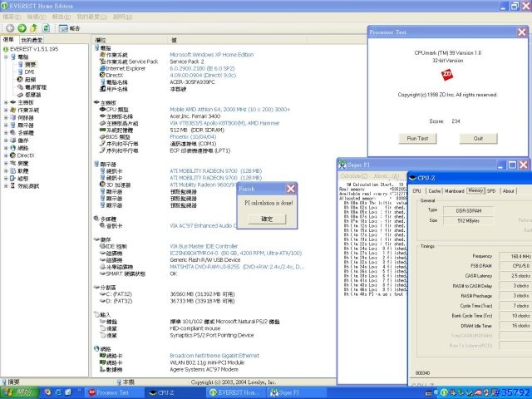
Task: Click the Windows Start button on taskbar
Action: click(x=19, y=392)
